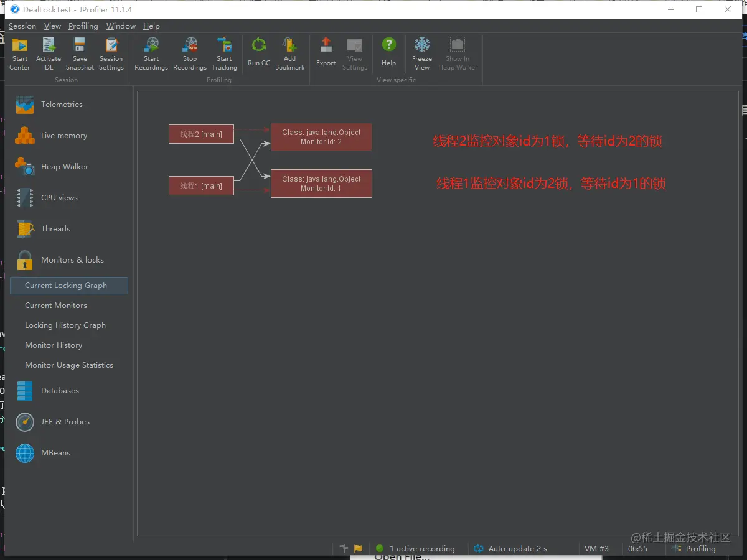Select the 线程1 [main] graph node

(201, 186)
